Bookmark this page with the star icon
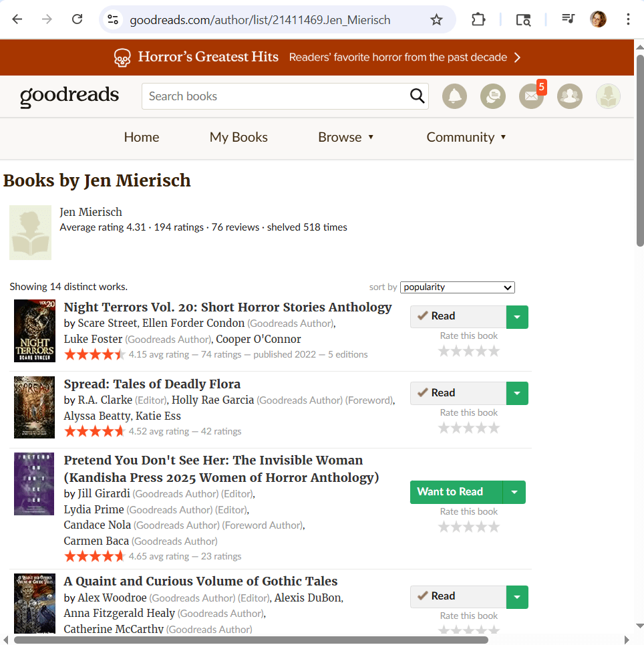This screenshot has height=645, width=644. (436, 19)
